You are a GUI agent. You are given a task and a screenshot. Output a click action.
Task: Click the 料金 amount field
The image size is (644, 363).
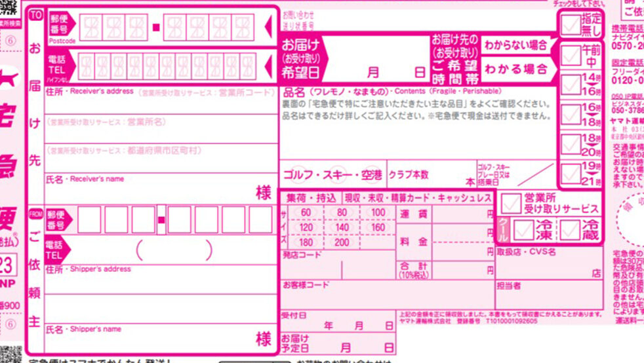pos(463,241)
